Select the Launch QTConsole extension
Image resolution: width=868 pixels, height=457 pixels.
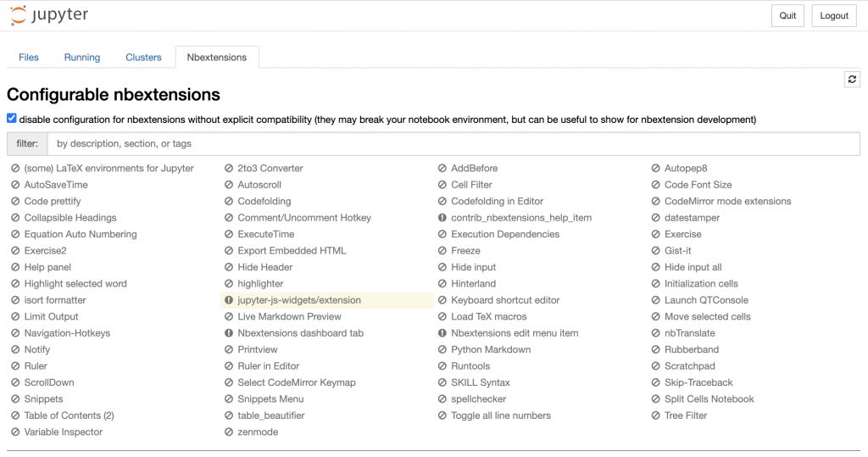[706, 300]
